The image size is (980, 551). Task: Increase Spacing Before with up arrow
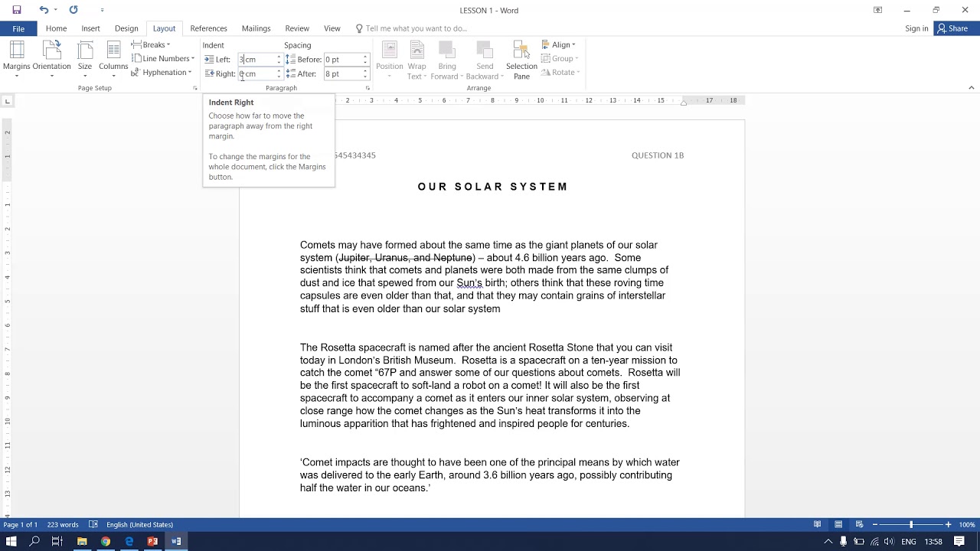[365, 57]
